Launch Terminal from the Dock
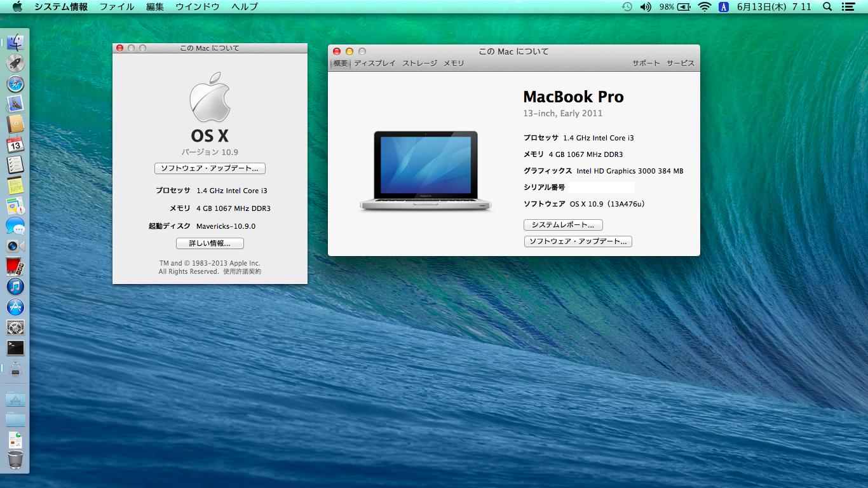This screenshot has width=868, height=488. 15,348
